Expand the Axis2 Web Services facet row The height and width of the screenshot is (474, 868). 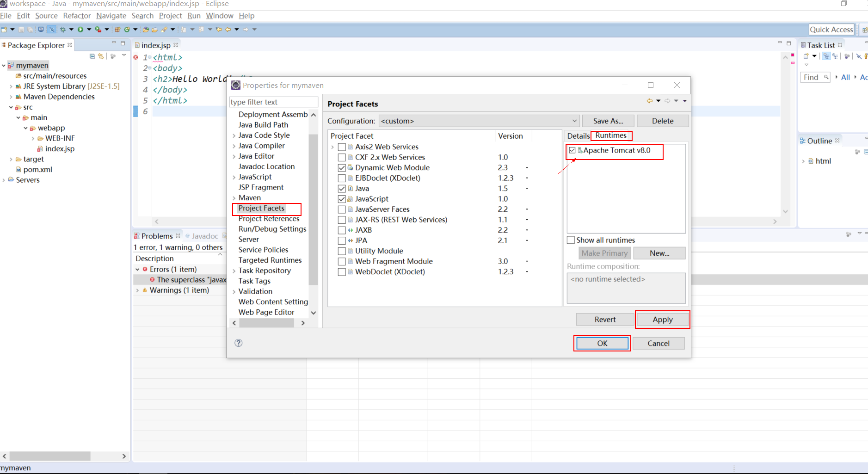332,147
